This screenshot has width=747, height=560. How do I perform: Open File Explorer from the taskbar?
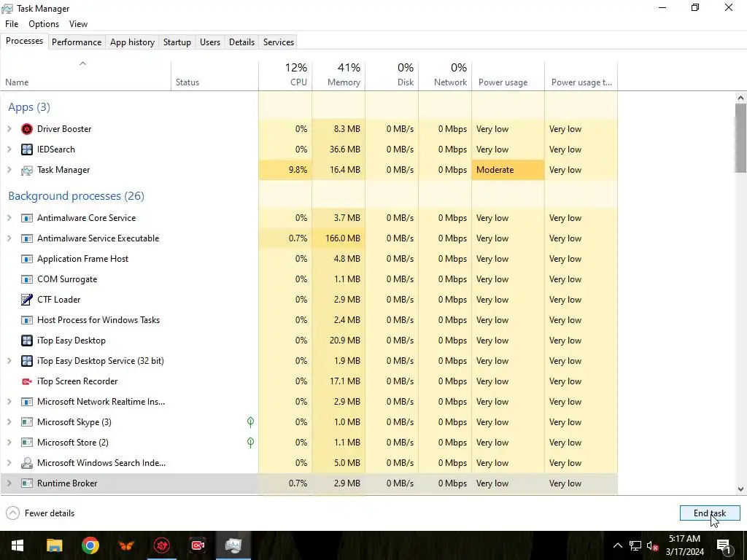point(54,545)
